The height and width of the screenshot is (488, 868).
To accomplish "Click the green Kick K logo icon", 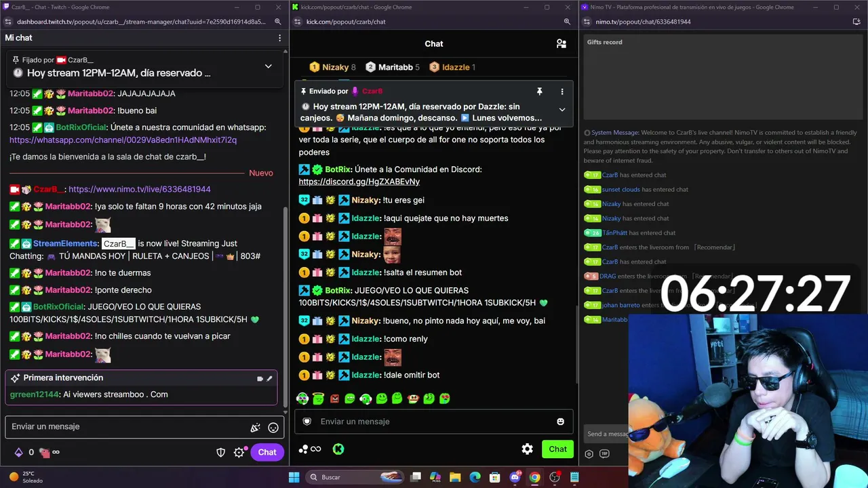I will pyautogui.click(x=338, y=449).
